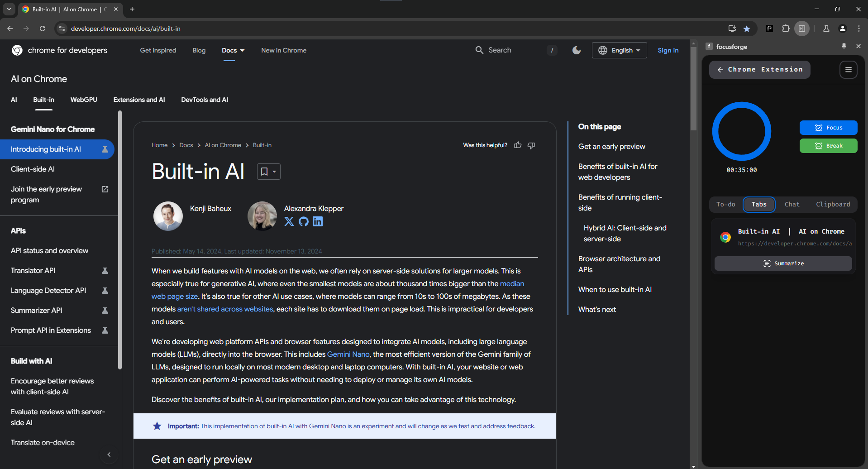Click the AI on Chrome breadcrumb
The height and width of the screenshot is (469, 868).
point(223,145)
